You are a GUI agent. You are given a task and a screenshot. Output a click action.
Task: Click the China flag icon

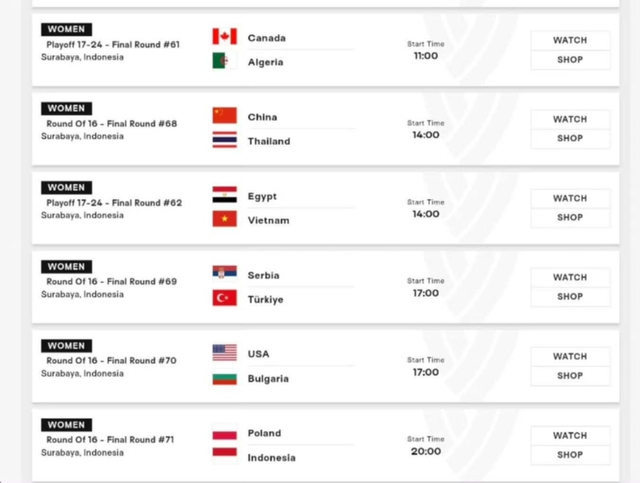tap(224, 116)
